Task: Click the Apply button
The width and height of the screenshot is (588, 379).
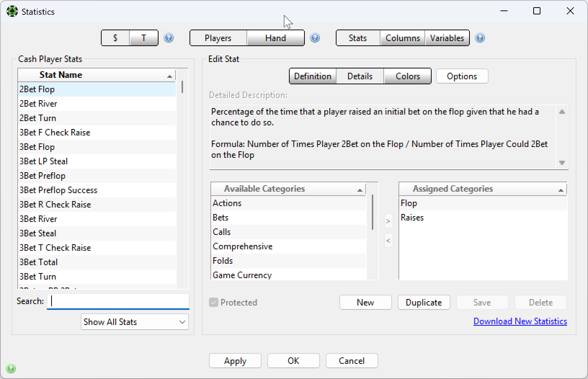Action: click(235, 361)
